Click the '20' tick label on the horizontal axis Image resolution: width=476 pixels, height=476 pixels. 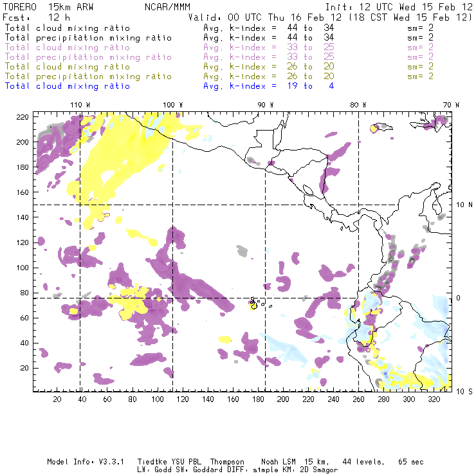(57, 399)
